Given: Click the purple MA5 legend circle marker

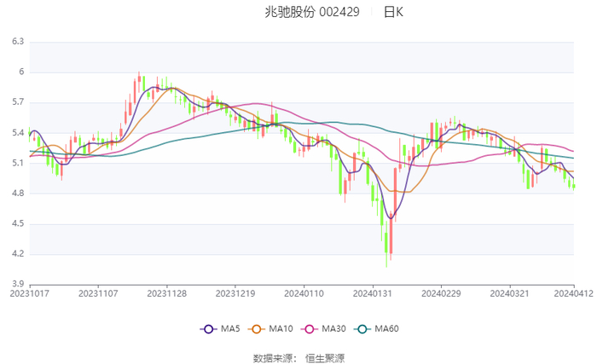Looking at the screenshot, I should coord(208,329).
